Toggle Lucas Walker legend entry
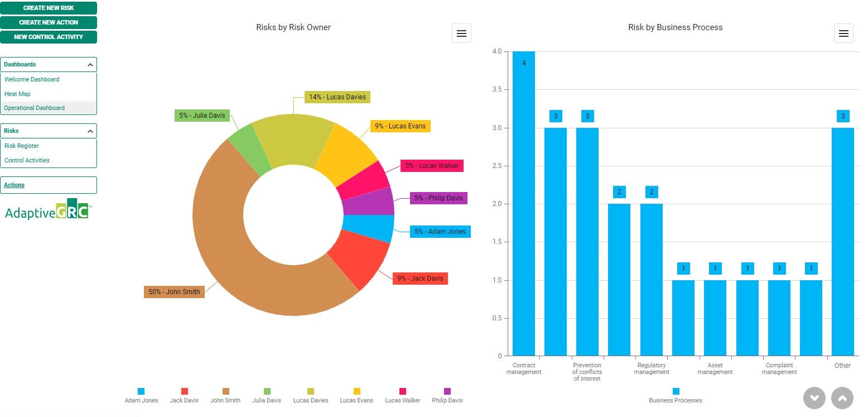The height and width of the screenshot is (417, 868). coord(403,395)
